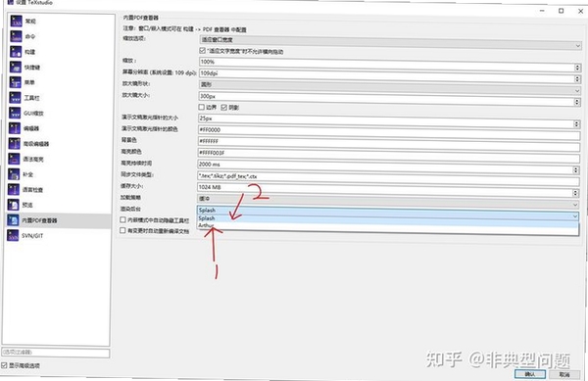The width and height of the screenshot is (588, 381).
Task: Open the SVN/GIT settings page icon
Action: click(x=13, y=236)
